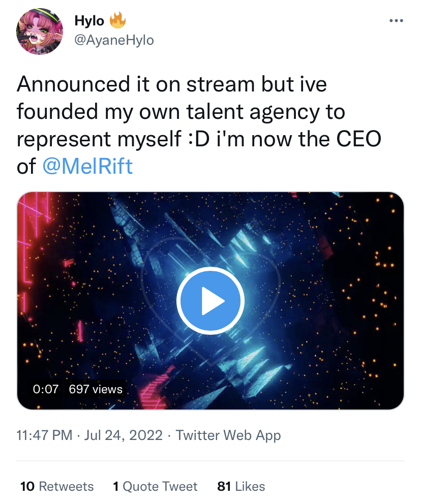421x504 pixels.
Task: Open the @AyaneHylo handle link
Action: (x=114, y=40)
